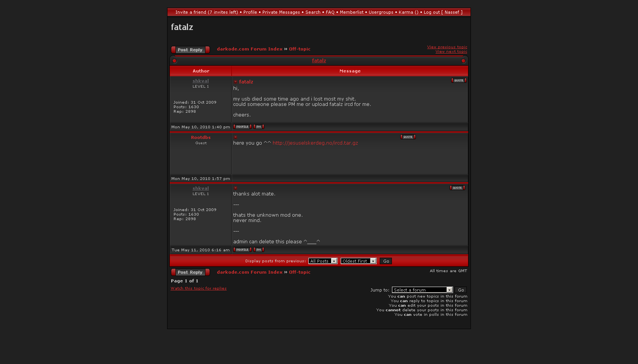Expand the All Posts dropdown
638x364 pixels.
coord(323,261)
